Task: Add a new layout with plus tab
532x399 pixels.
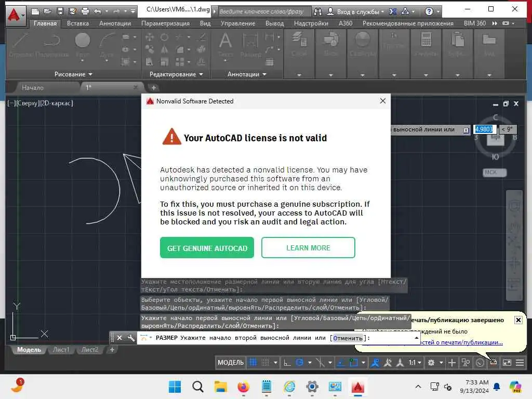Action: coord(112,350)
